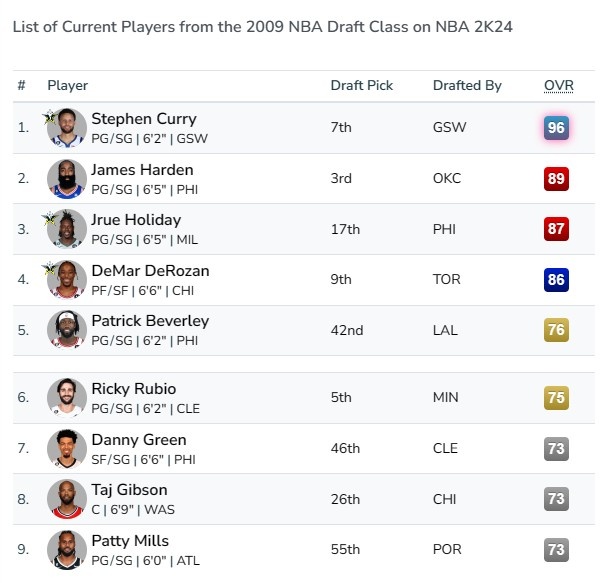This screenshot has width=605, height=583.
Task: Open Patty Mills player profile name
Action: coord(130,541)
